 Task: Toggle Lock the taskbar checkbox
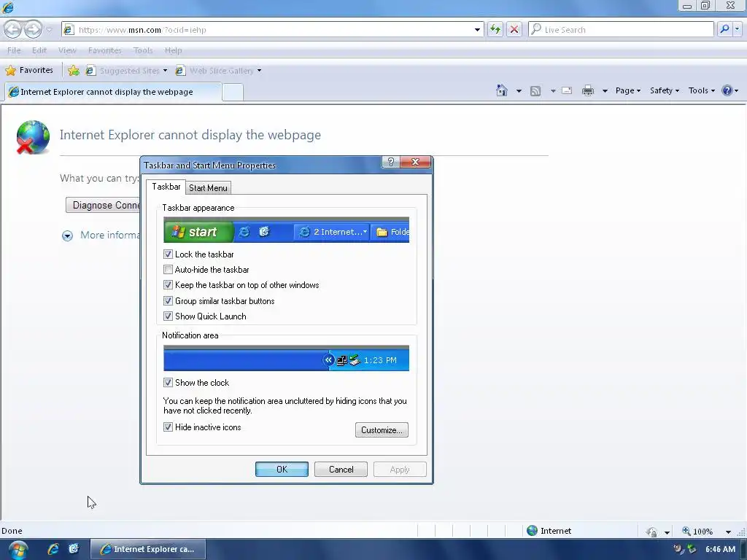click(168, 254)
